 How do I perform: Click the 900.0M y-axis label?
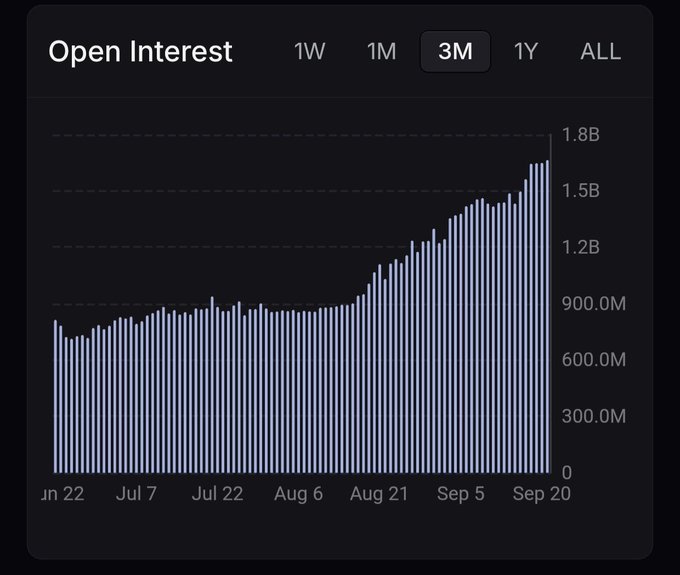[x=594, y=304]
